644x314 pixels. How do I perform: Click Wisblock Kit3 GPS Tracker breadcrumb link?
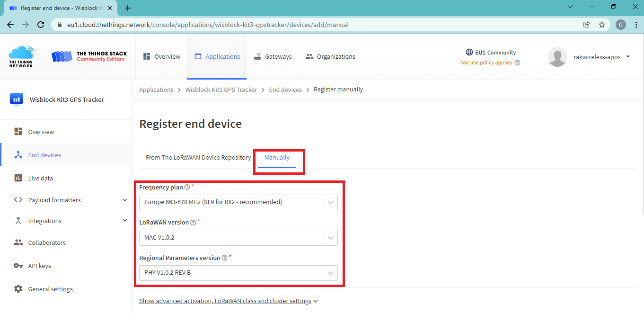click(x=221, y=90)
